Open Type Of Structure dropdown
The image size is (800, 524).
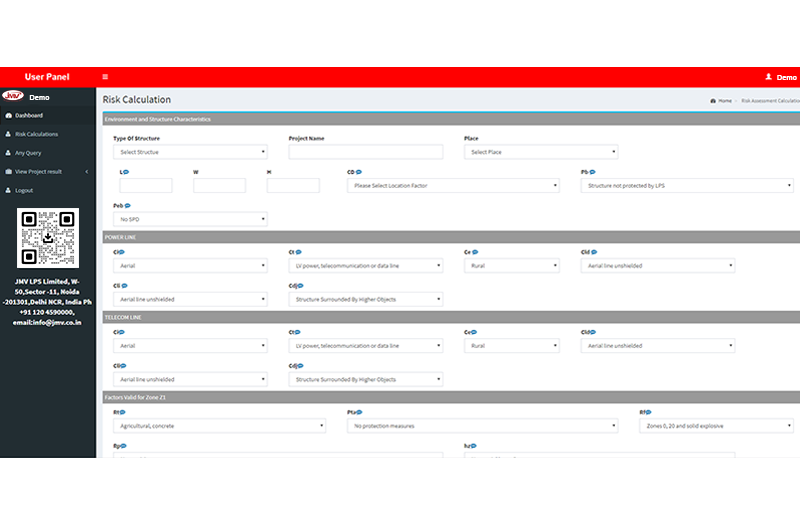coord(190,152)
